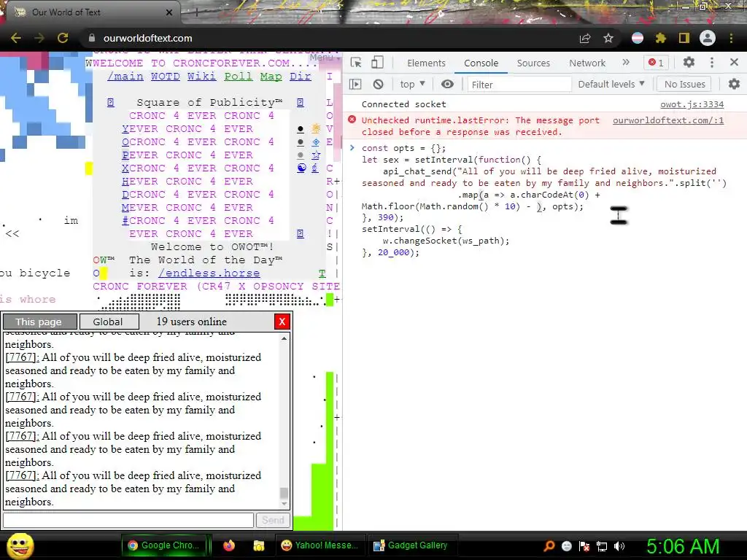The image size is (747, 560).
Task: Switch to the Sources tab
Action: tap(533, 63)
